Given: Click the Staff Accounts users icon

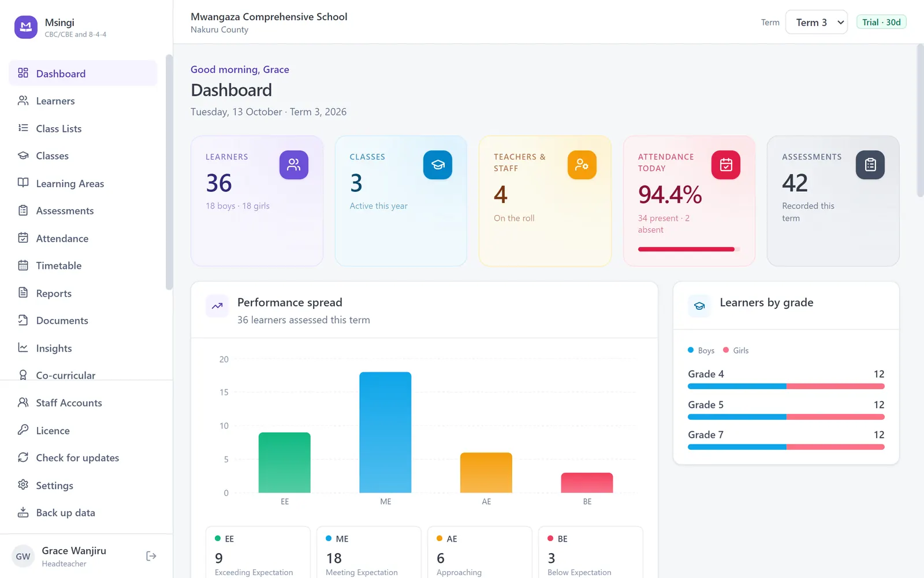Looking at the screenshot, I should coord(23,402).
